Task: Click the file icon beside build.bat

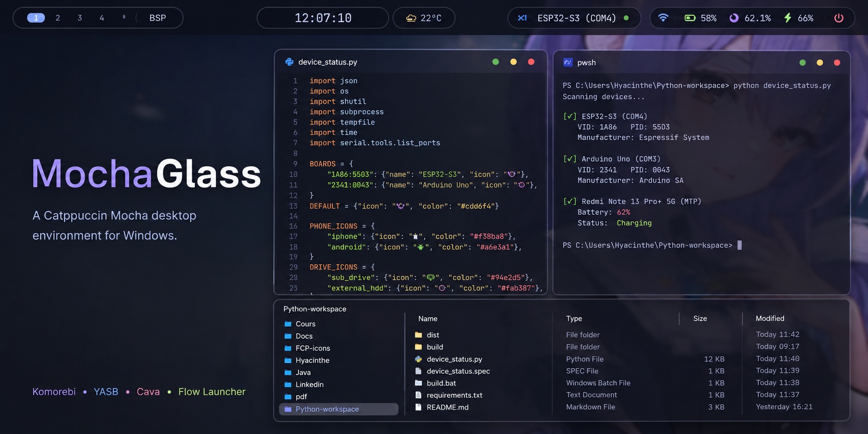Action: tap(418, 383)
